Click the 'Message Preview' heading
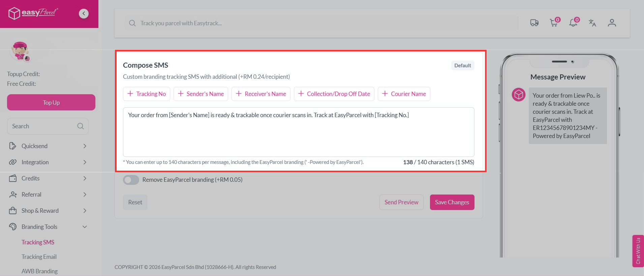The image size is (644, 276). coord(558,77)
